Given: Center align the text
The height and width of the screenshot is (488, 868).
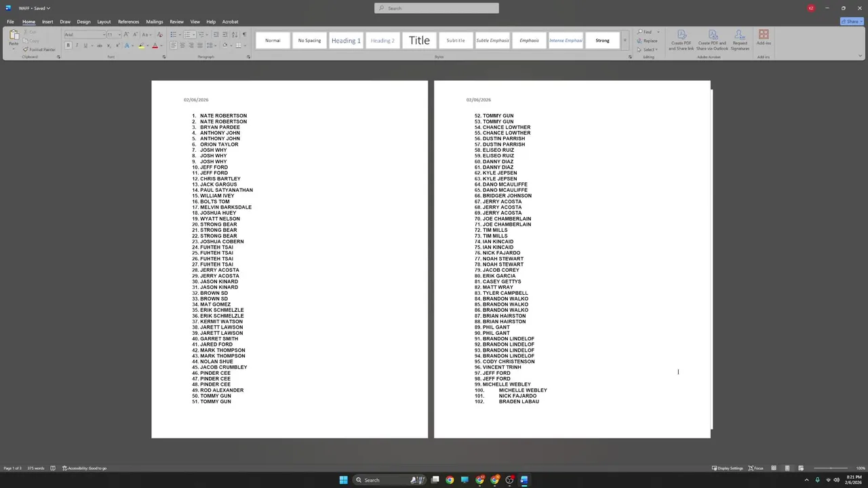Looking at the screenshot, I should point(182,45).
